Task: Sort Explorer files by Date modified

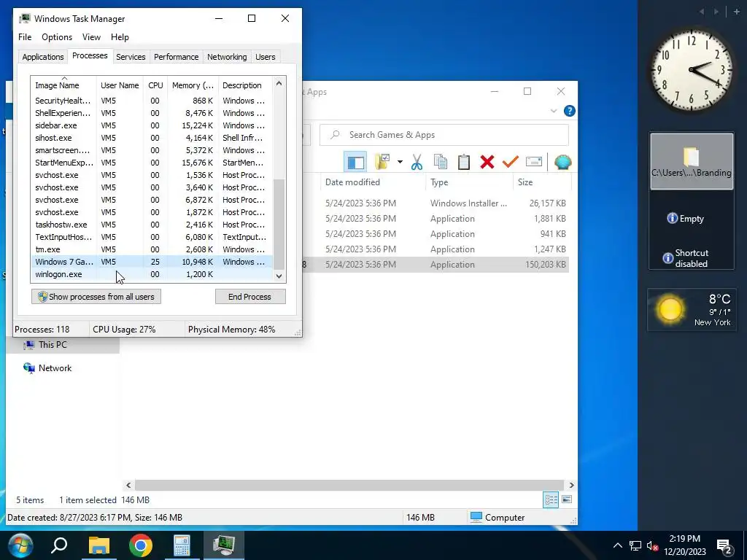Action: tap(352, 182)
